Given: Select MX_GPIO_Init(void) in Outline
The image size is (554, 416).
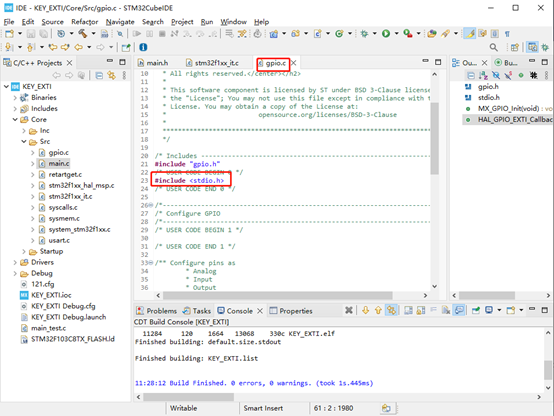Looking at the screenshot, I should pyautogui.click(x=508, y=109).
